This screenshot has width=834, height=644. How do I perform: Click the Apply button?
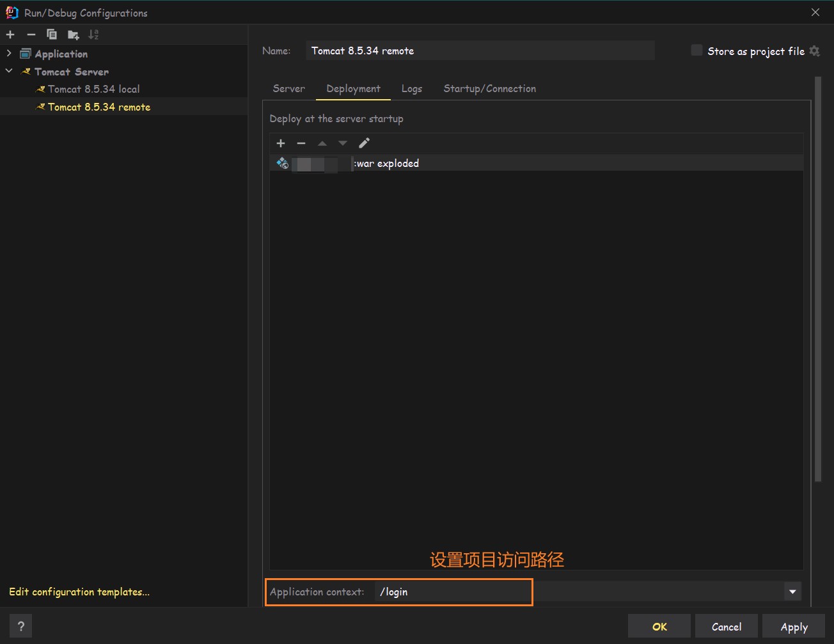794,627
